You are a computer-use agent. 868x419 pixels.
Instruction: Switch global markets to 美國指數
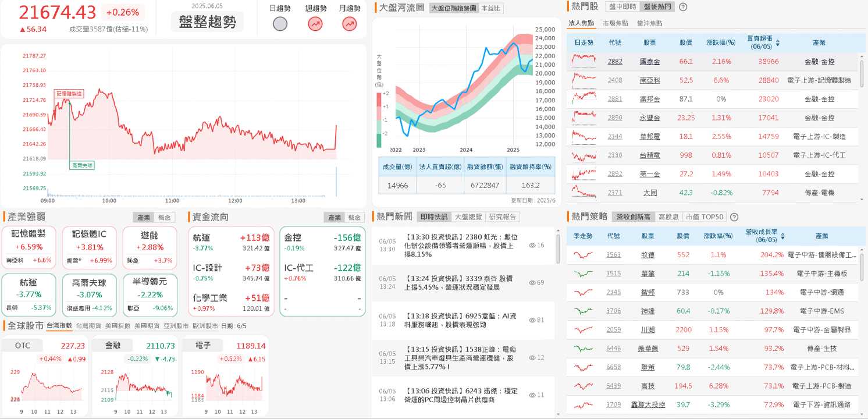(118, 326)
